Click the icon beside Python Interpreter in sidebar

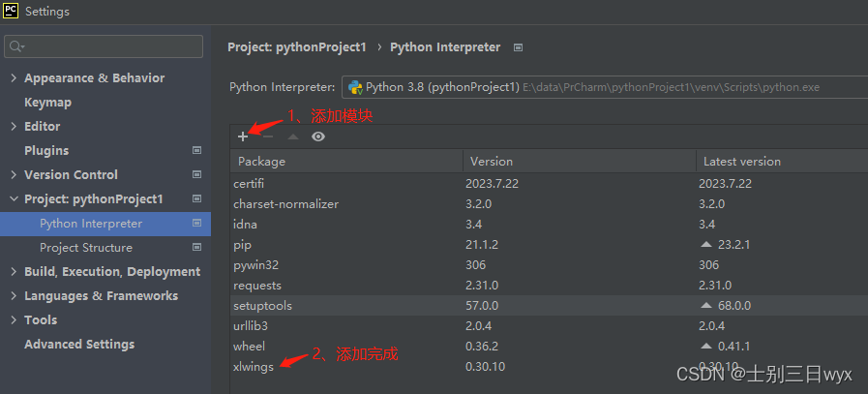[196, 224]
